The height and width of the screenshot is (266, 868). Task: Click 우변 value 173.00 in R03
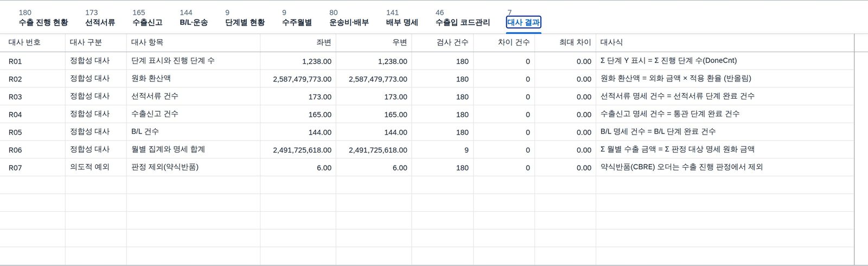(x=374, y=96)
